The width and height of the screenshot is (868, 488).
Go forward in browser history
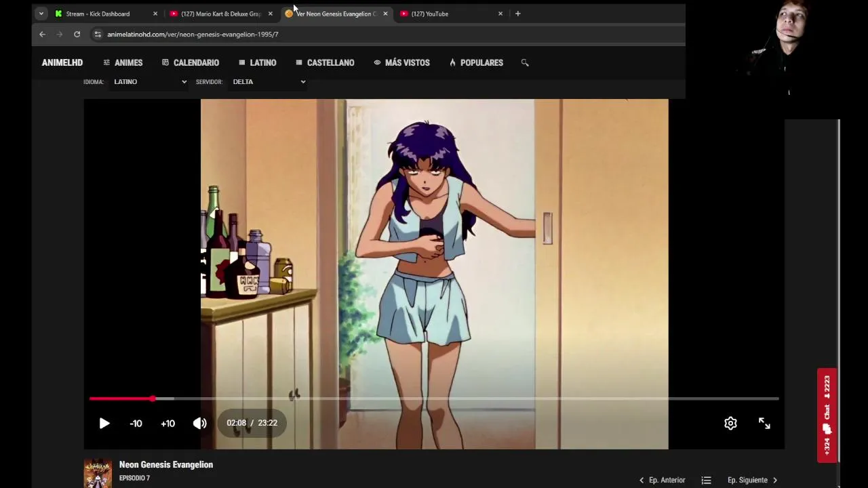[59, 34]
